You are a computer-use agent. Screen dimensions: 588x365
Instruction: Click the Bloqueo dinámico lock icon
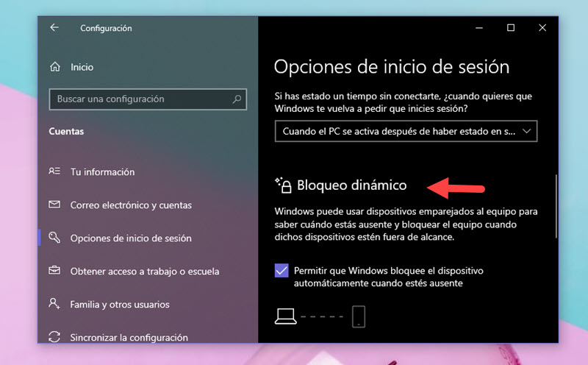pyautogui.click(x=283, y=185)
